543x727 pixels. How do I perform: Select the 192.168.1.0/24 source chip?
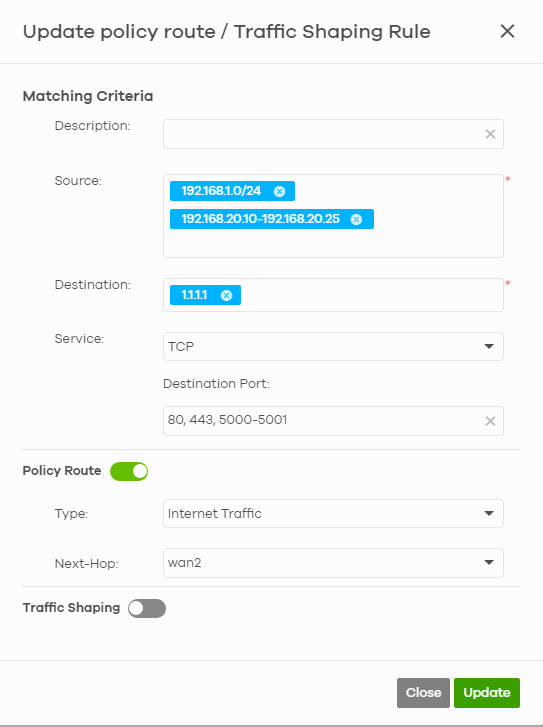point(221,191)
